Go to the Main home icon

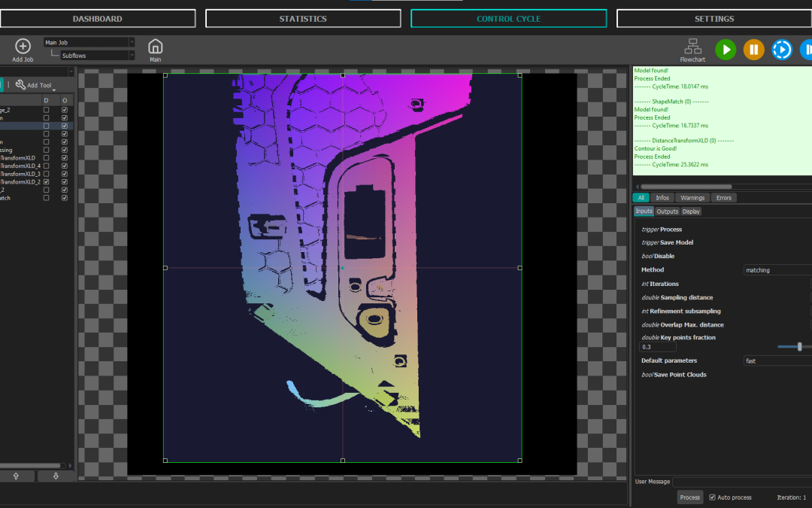tap(156, 47)
